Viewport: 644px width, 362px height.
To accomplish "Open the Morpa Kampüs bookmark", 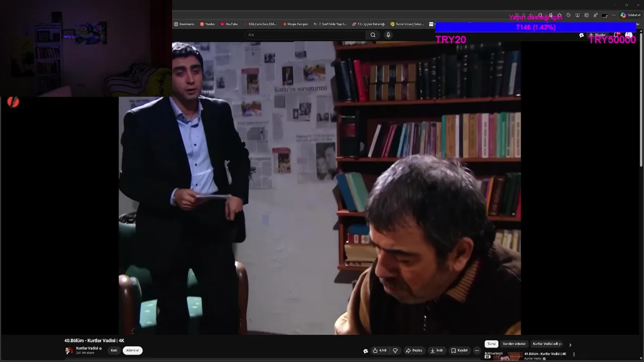I will point(295,24).
